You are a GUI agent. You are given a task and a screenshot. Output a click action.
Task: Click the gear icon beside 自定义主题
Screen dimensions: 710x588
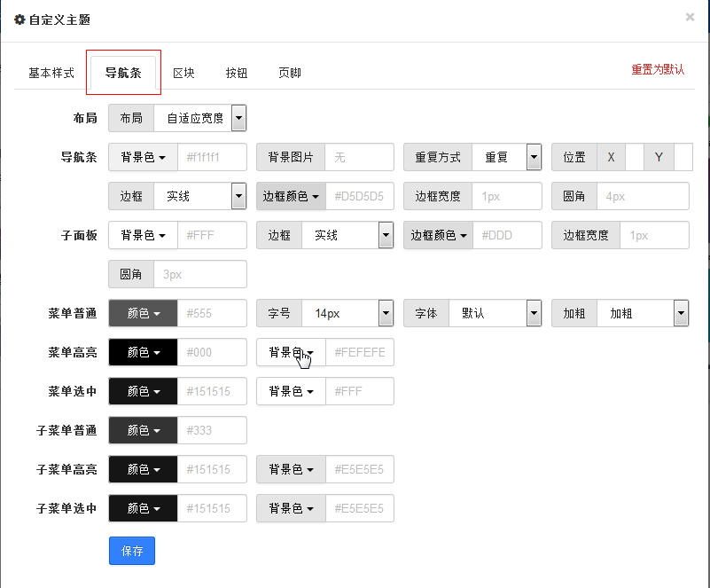[20, 20]
